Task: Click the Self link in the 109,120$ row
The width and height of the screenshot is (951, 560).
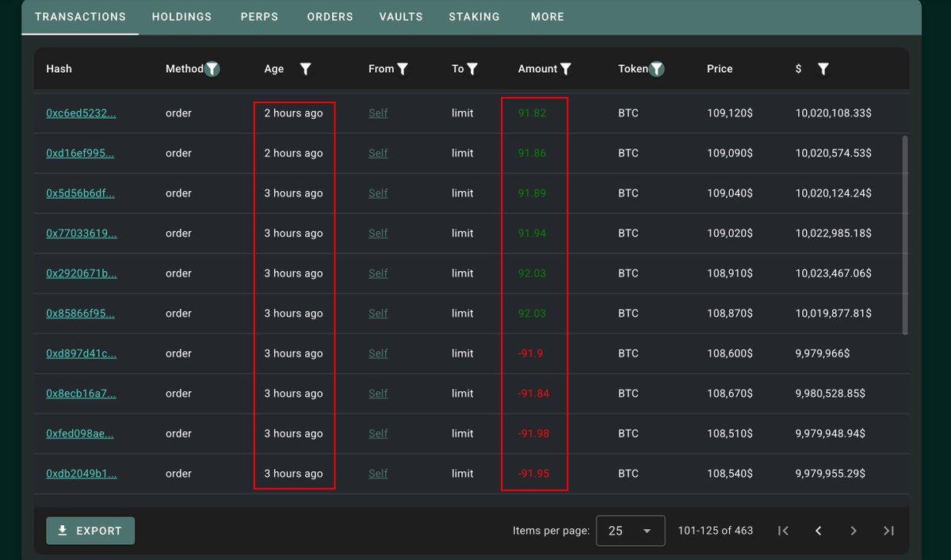Action: point(378,113)
